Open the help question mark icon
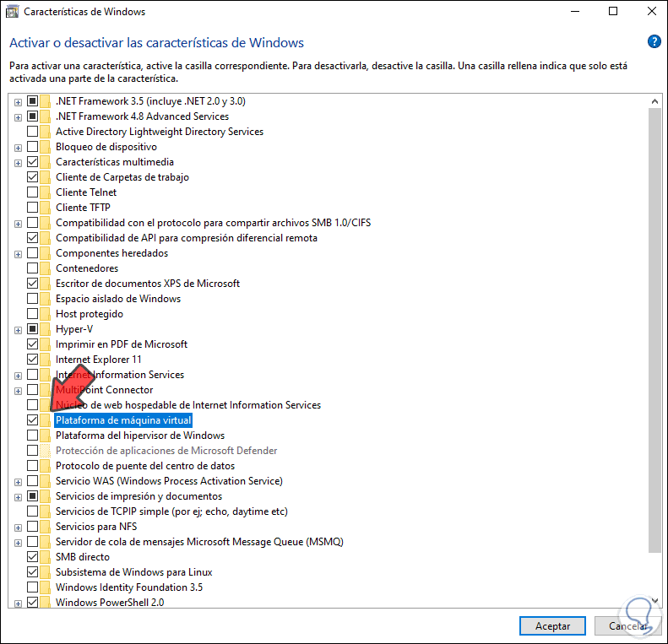The height and width of the screenshot is (644, 668). [x=654, y=41]
